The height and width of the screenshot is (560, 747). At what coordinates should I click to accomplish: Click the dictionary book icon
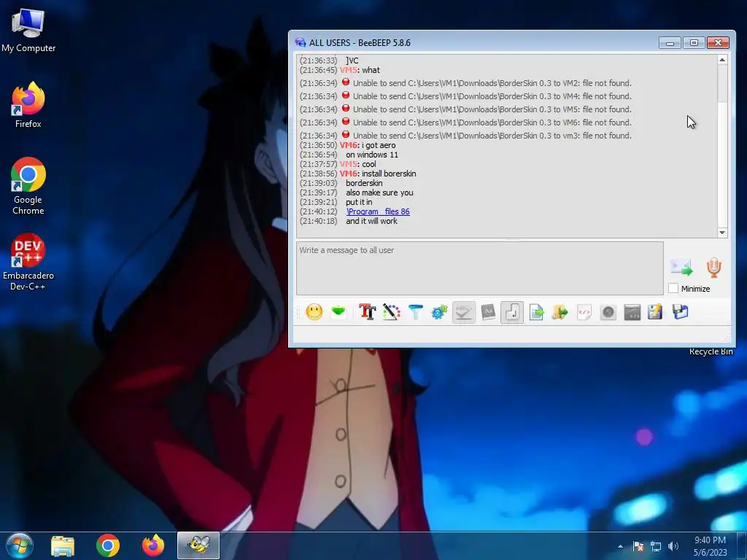click(x=488, y=312)
